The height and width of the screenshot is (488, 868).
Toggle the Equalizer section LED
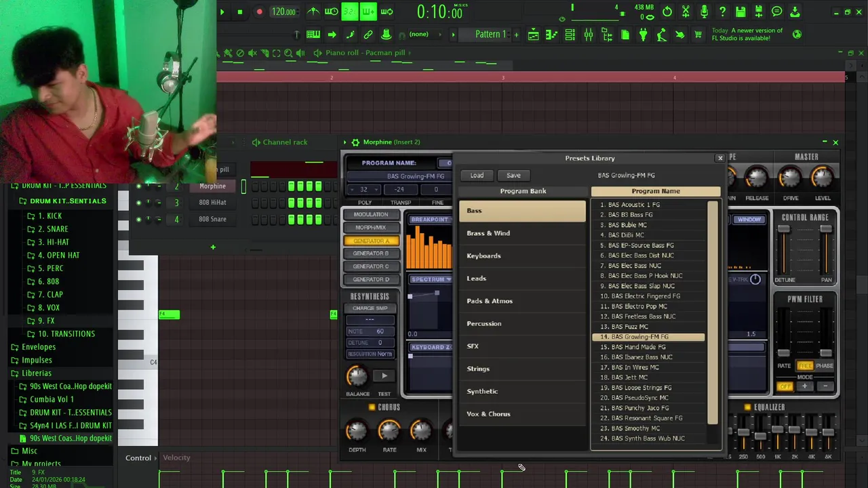click(x=747, y=407)
